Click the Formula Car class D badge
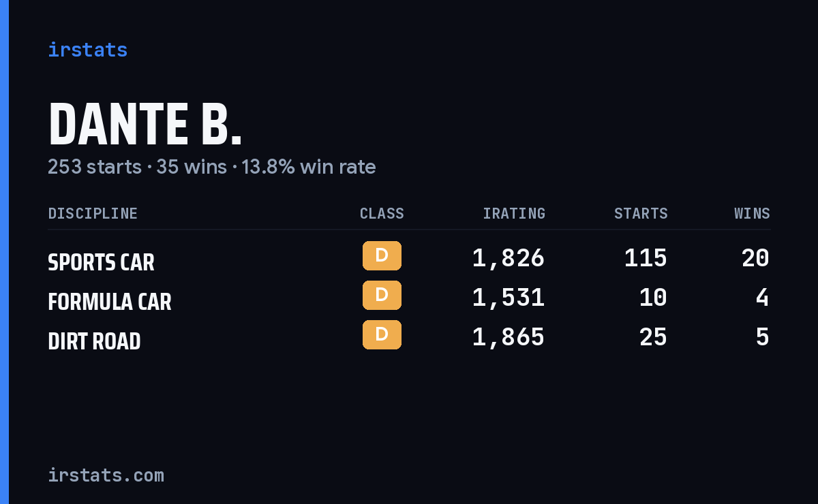This screenshot has height=504, width=818. 382,295
